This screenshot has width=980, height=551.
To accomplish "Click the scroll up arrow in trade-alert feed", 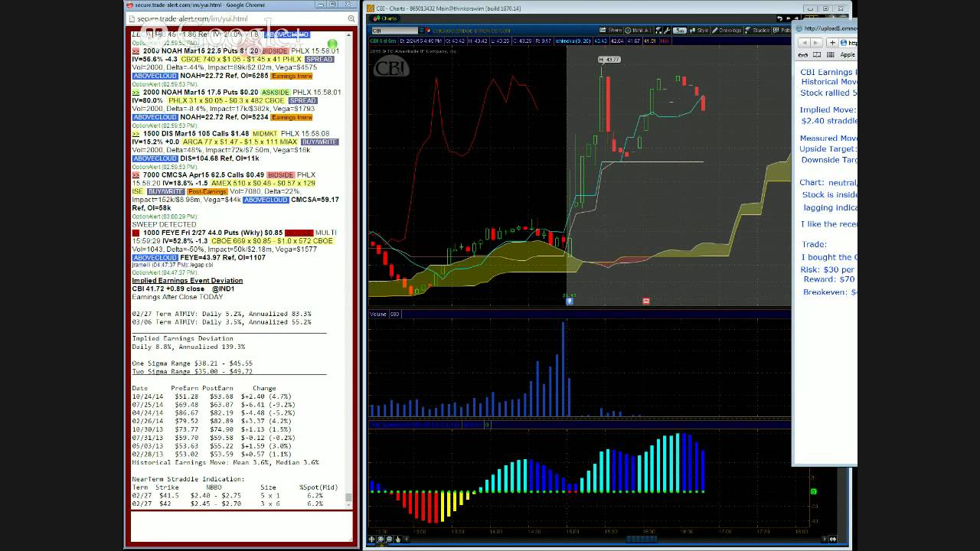I will coord(349,34).
